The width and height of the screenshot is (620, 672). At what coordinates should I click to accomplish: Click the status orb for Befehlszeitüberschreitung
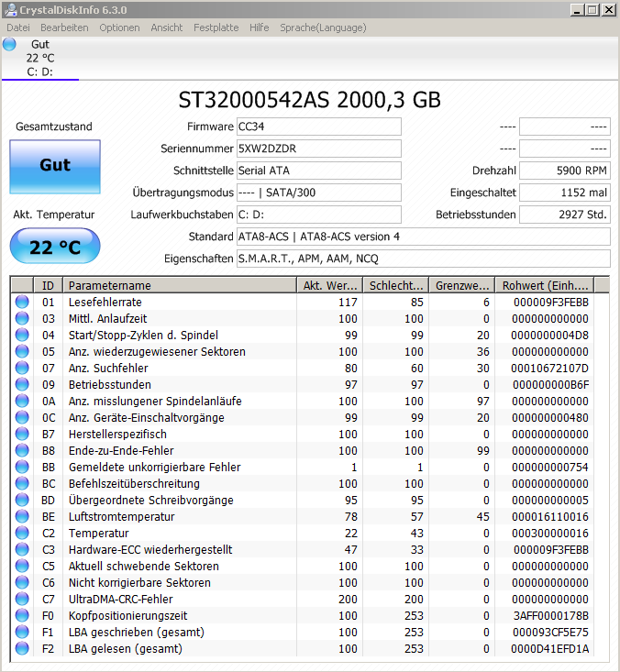[x=22, y=483]
